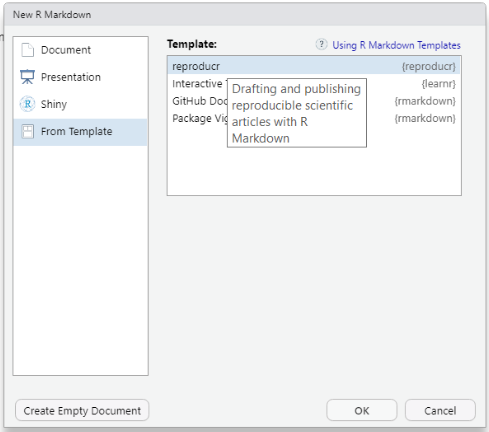Confirm with the OK button

tap(362, 410)
